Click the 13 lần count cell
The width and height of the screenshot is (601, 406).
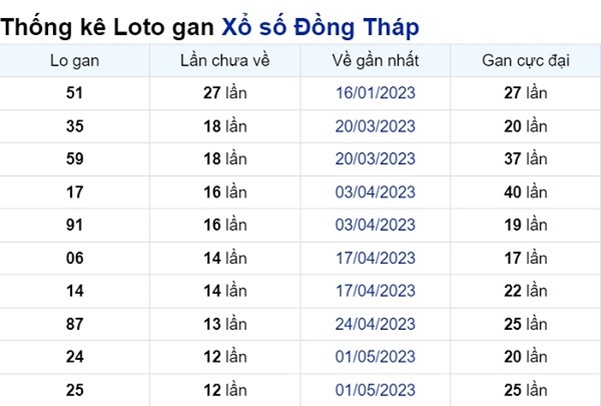tap(225, 324)
